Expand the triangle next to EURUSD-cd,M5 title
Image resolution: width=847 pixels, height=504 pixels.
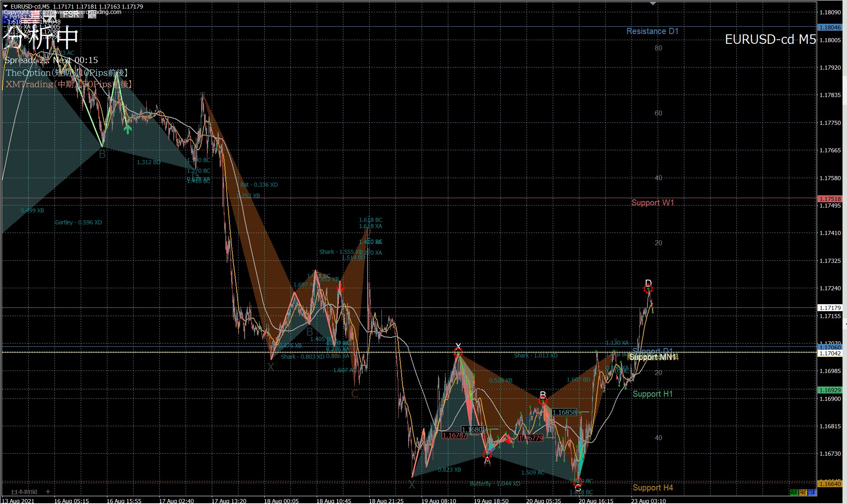pos(5,6)
